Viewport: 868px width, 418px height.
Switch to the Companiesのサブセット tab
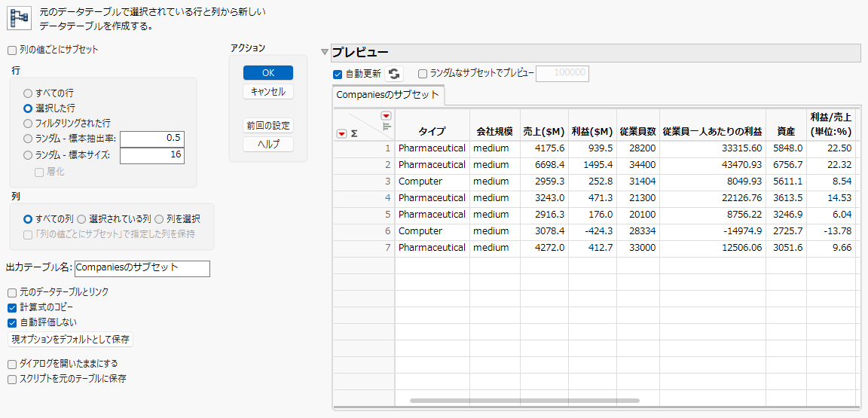(388, 95)
